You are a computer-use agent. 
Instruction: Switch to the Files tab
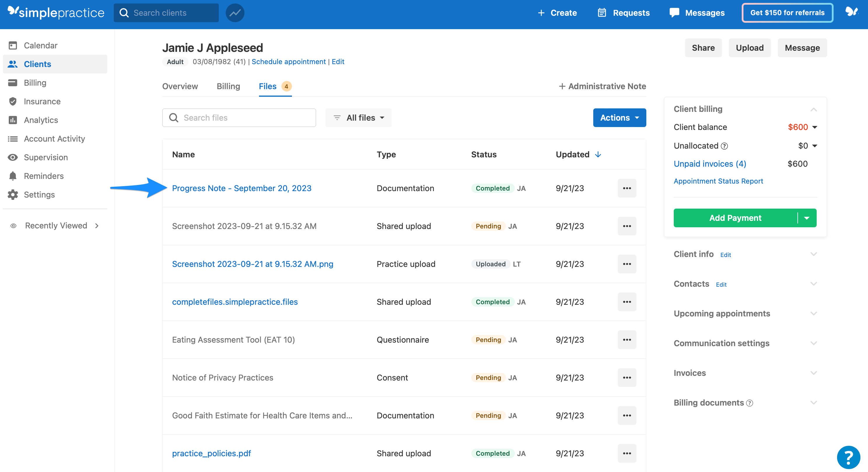[267, 87]
